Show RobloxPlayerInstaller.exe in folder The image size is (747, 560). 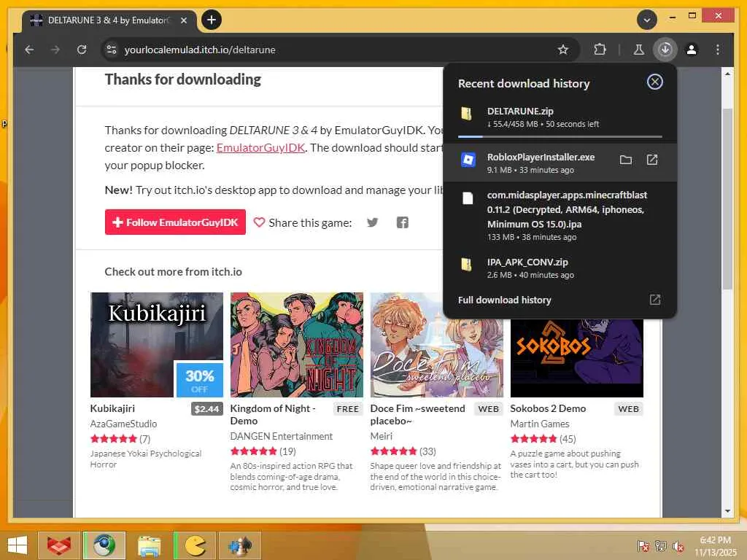click(625, 160)
